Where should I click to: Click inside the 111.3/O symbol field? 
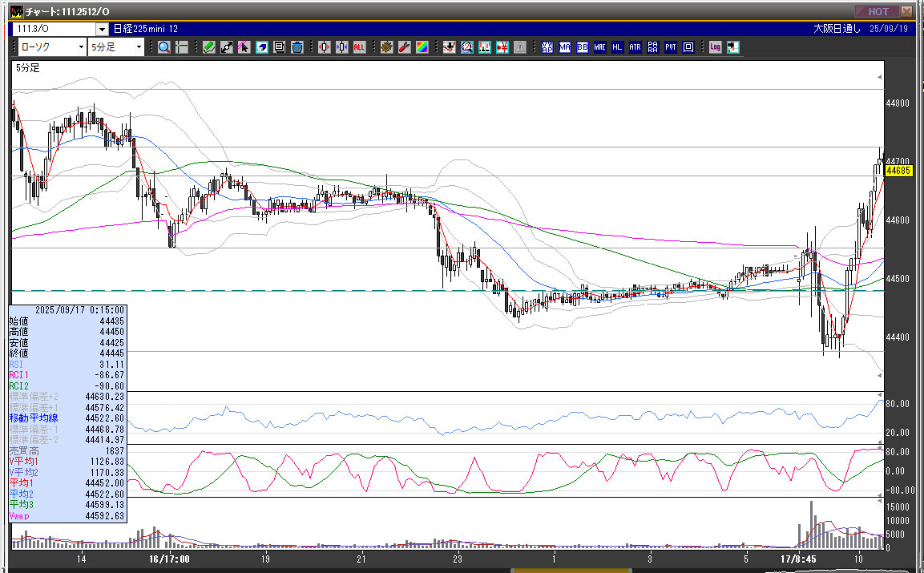52,29
